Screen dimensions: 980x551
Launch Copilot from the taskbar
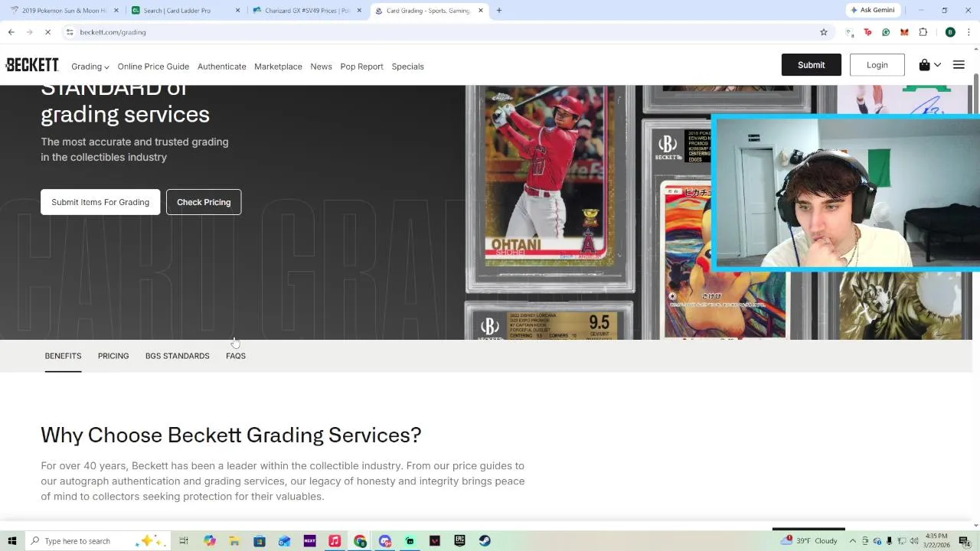tap(210, 541)
